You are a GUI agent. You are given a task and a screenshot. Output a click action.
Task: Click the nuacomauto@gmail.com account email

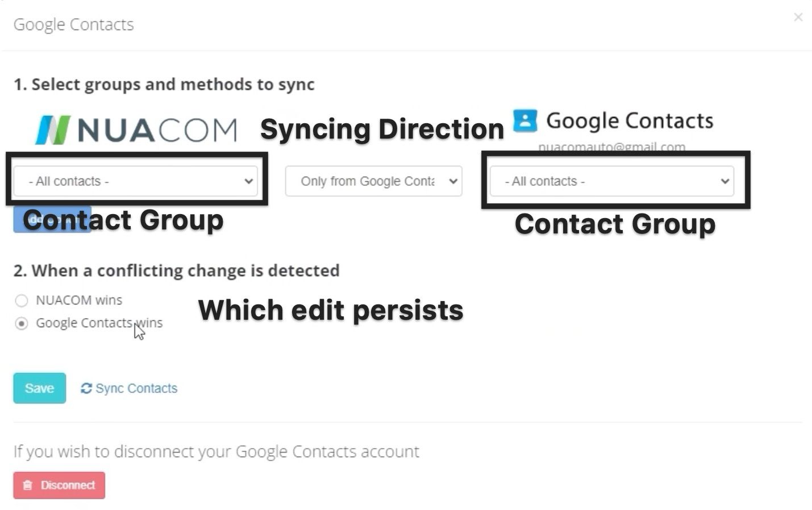611,147
